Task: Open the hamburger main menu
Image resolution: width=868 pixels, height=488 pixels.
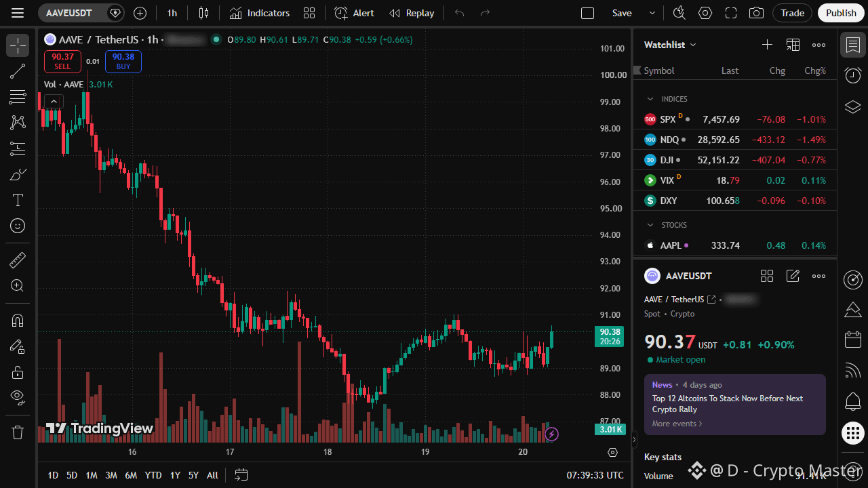Action: [18, 13]
